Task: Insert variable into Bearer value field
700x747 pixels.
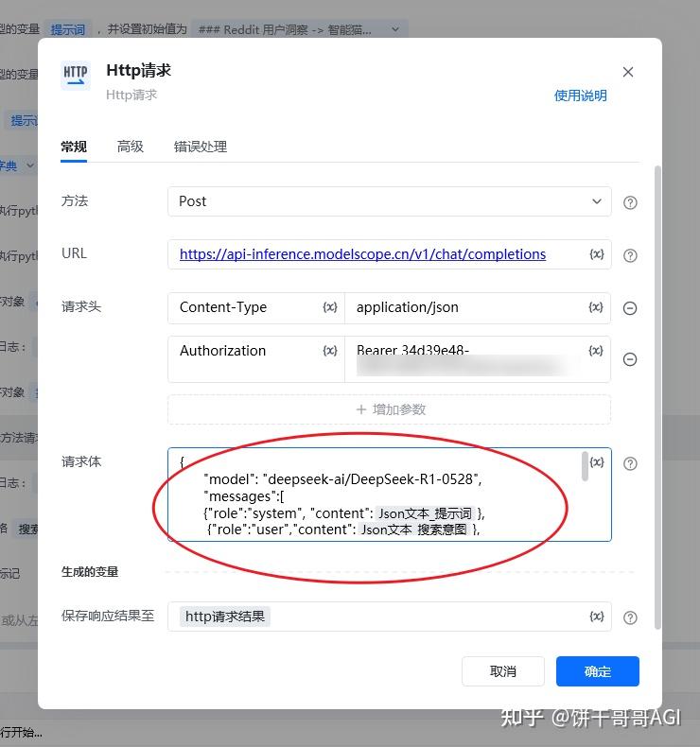Action: click(596, 351)
